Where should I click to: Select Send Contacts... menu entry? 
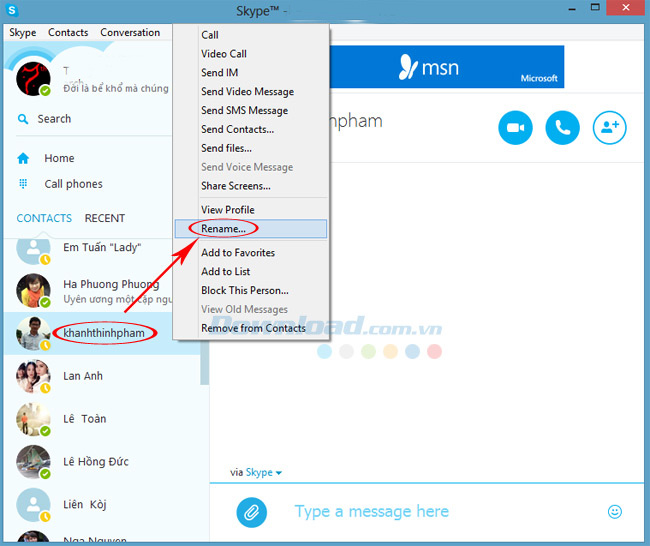[x=251, y=129]
